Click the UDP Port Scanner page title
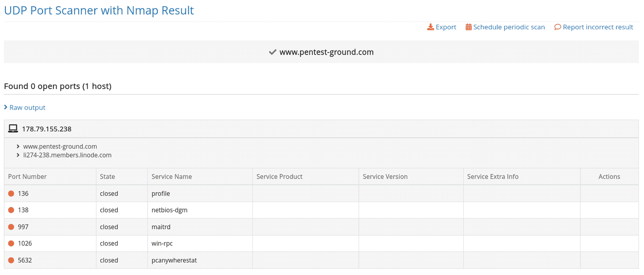The width and height of the screenshot is (644, 275). (x=99, y=10)
